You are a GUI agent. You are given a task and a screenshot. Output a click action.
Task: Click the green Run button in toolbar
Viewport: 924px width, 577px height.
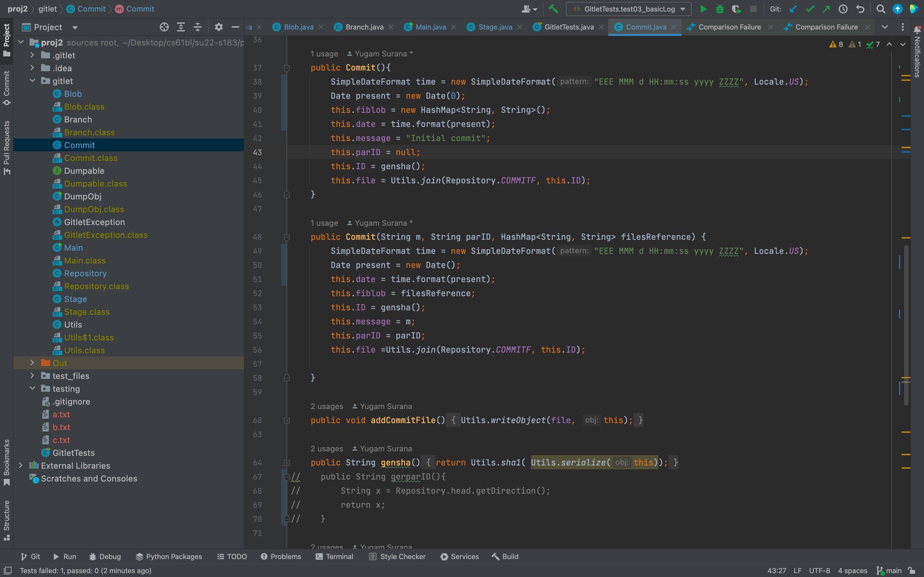(x=703, y=9)
